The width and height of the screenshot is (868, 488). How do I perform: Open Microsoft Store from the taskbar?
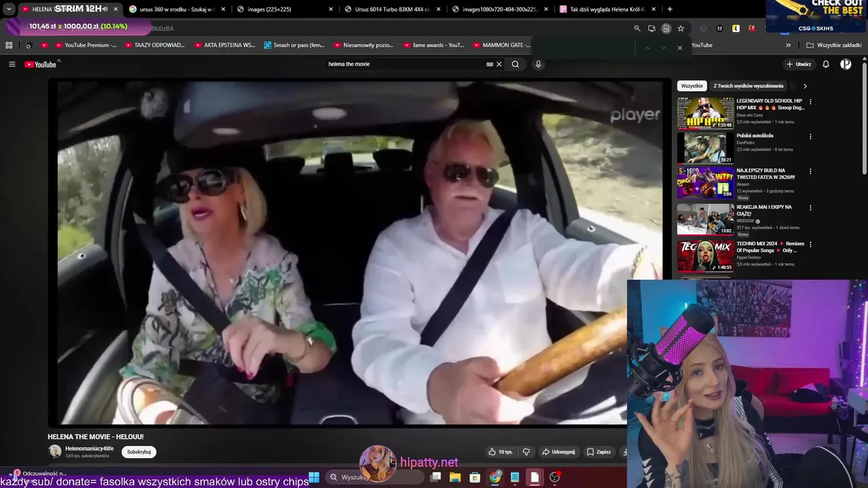pyautogui.click(x=475, y=477)
